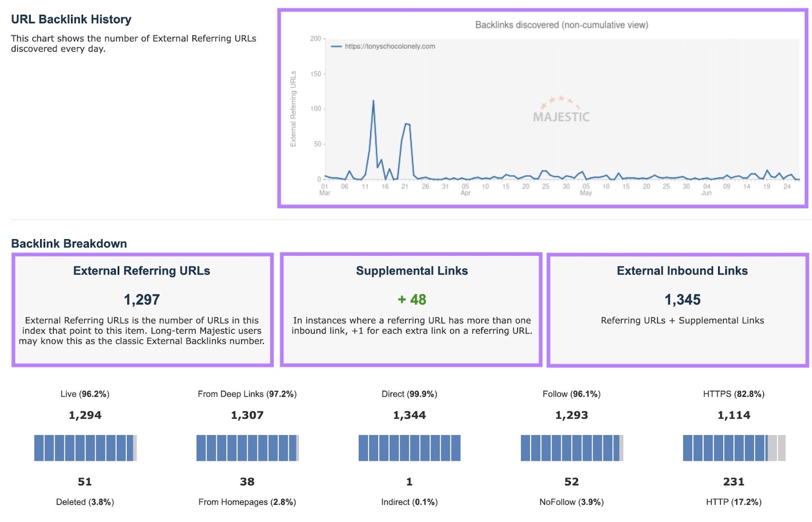Image resolution: width=812 pixels, height=522 pixels.
Task: Click the Direct vs Indirect progress bar
Action: coord(410,448)
